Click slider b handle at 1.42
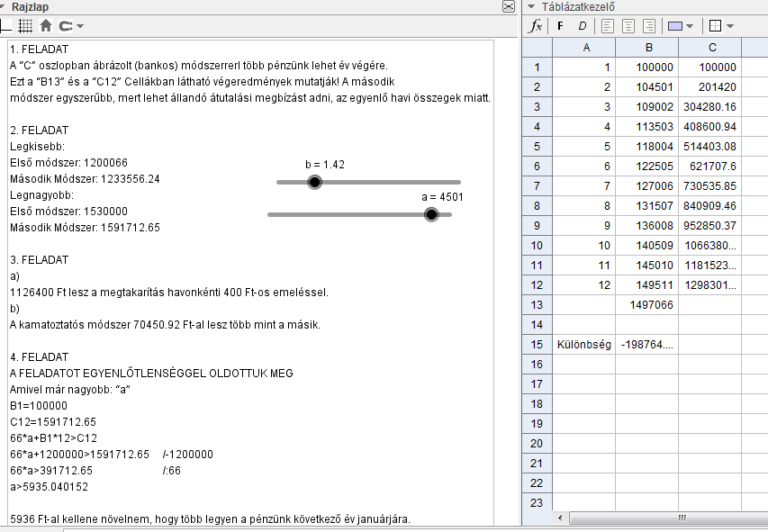 (x=314, y=182)
